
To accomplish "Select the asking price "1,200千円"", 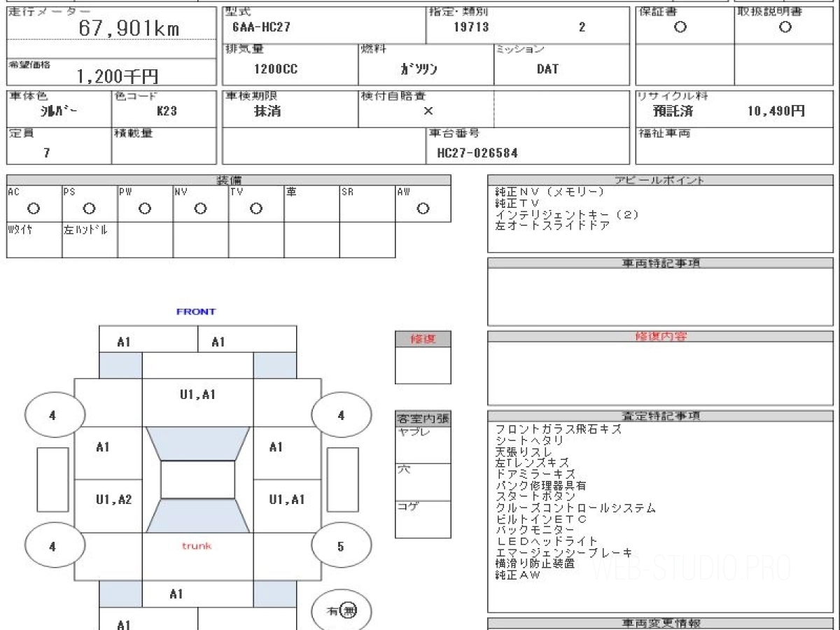I will pyautogui.click(x=118, y=76).
